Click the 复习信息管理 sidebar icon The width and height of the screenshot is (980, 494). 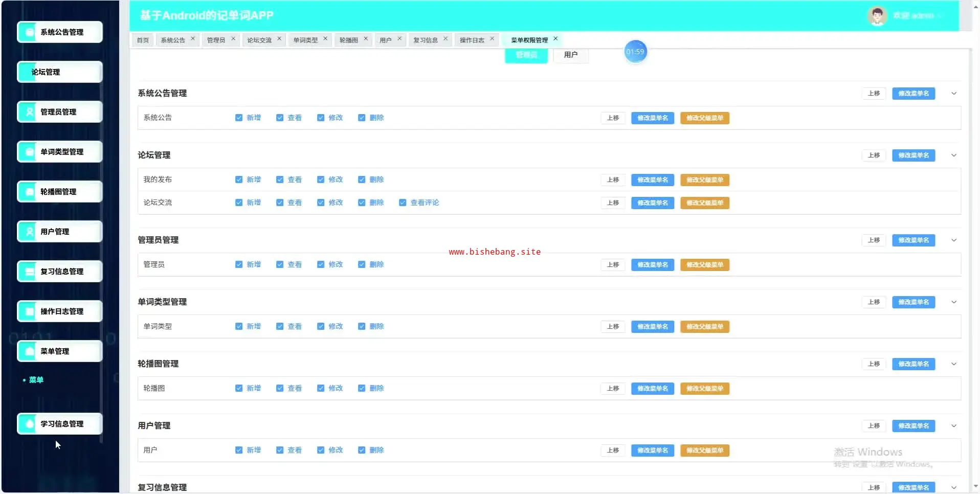click(x=29, y=271)
